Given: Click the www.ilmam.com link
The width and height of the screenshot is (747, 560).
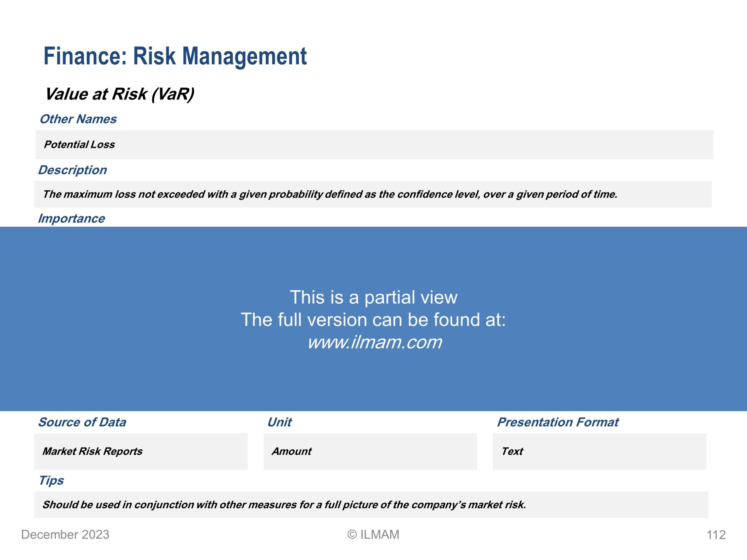Looking at the screenshot, I should click(x=374, y=342).
